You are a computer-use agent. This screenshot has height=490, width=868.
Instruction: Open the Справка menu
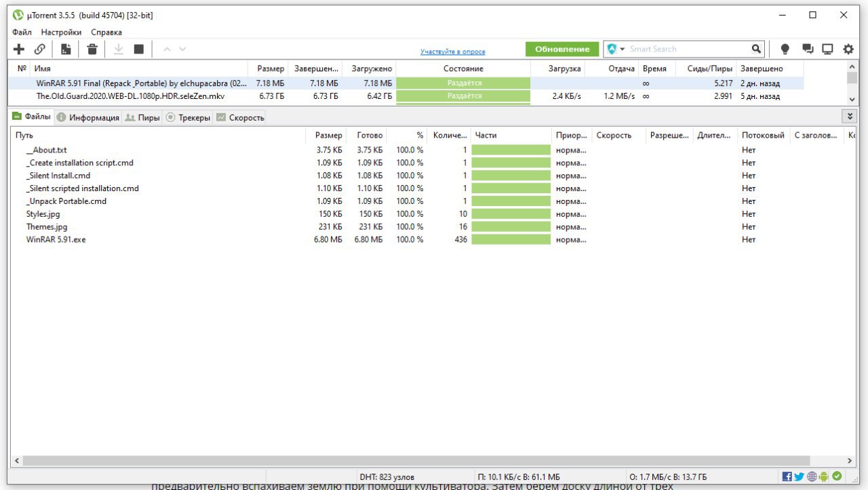[106, 32]
